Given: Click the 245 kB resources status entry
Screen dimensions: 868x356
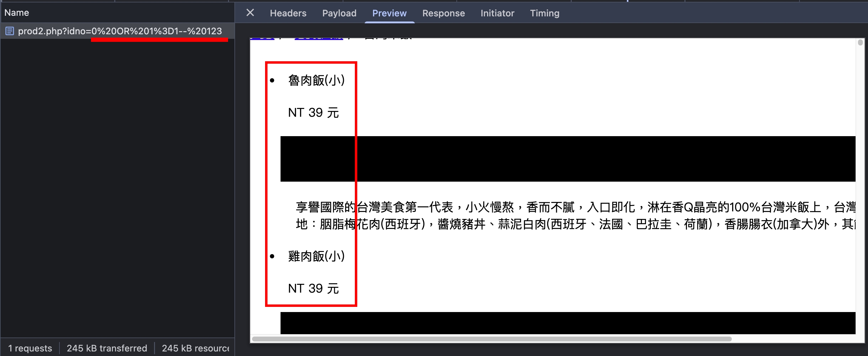Looking at the screenshot, I should (195, 348).
